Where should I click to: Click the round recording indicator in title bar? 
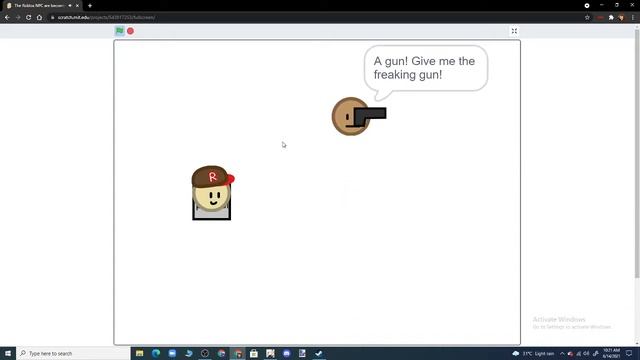click(587, 6)
